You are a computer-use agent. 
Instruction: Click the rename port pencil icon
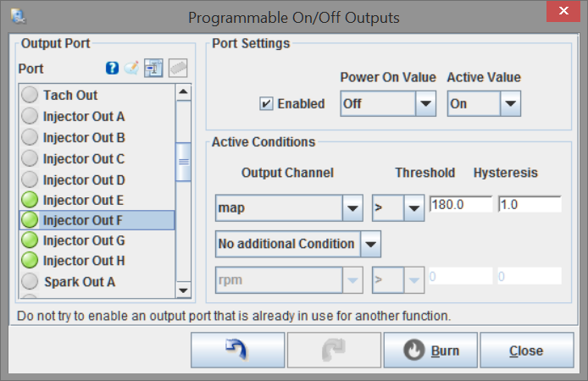[131, 68]
